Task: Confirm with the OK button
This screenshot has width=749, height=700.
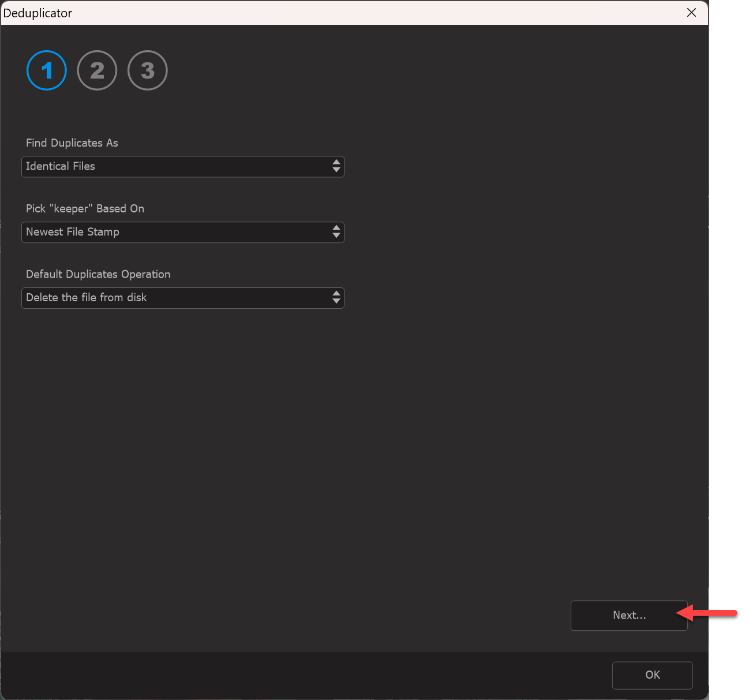Action: (x=653, y=675)
